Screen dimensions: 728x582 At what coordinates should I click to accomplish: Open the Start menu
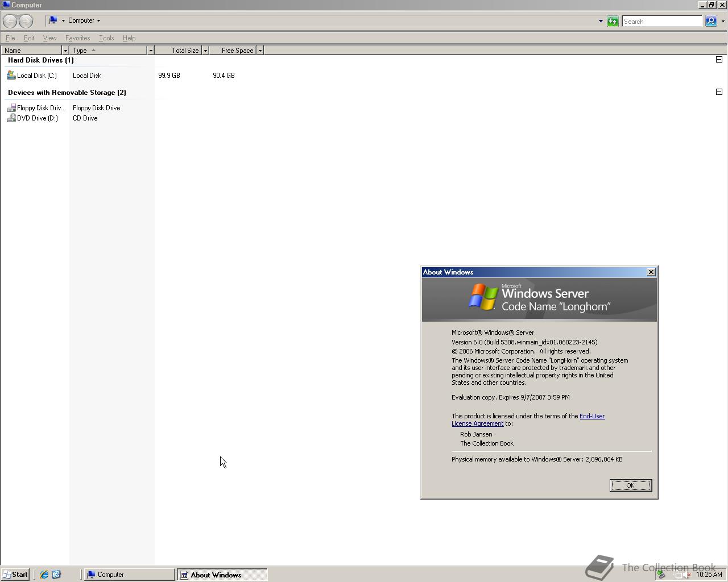(x=15, y=575)
